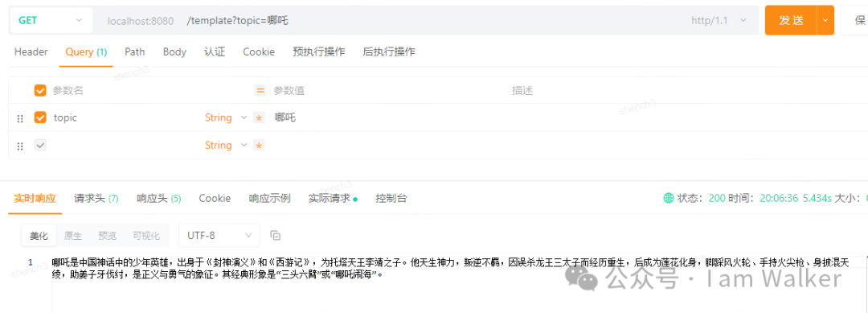Copy response with the copy icon

(x=275, y=236)
